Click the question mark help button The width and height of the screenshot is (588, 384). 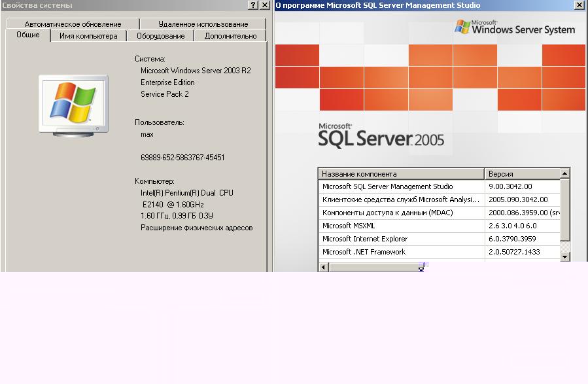[253, 5]
